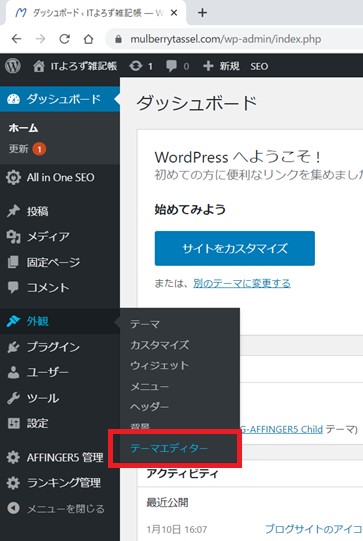Open 投稿 menu in sidebar

tap(60, 210)
